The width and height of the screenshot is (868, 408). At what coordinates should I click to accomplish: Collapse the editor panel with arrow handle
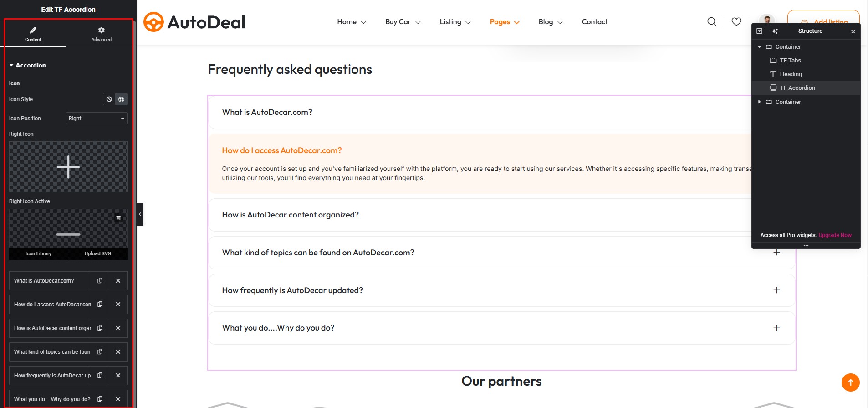[x=140, y=214]
